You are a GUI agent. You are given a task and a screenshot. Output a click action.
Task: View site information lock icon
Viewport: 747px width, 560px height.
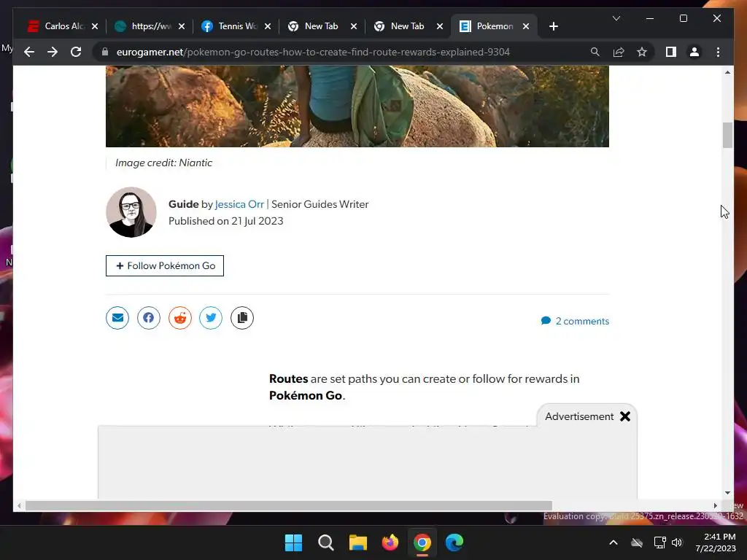click(x=105, y=52)
